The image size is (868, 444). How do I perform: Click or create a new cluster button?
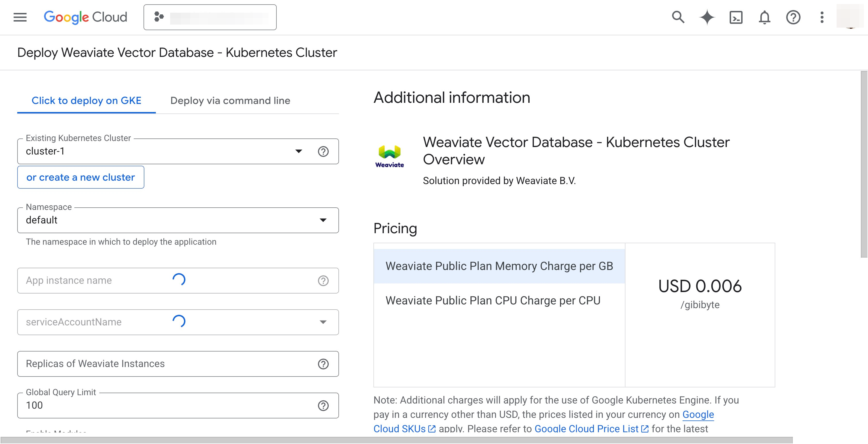81,177
